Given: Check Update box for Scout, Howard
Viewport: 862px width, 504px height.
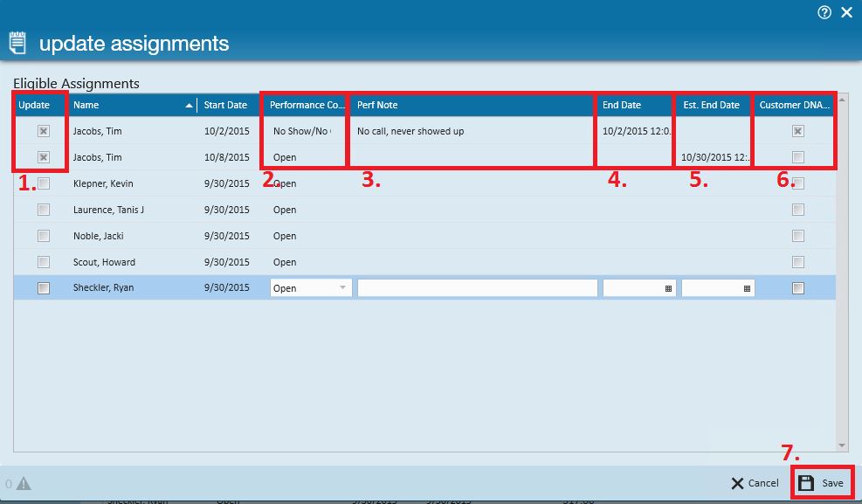Looking at the screenshot, I should (x=44, y=262).
